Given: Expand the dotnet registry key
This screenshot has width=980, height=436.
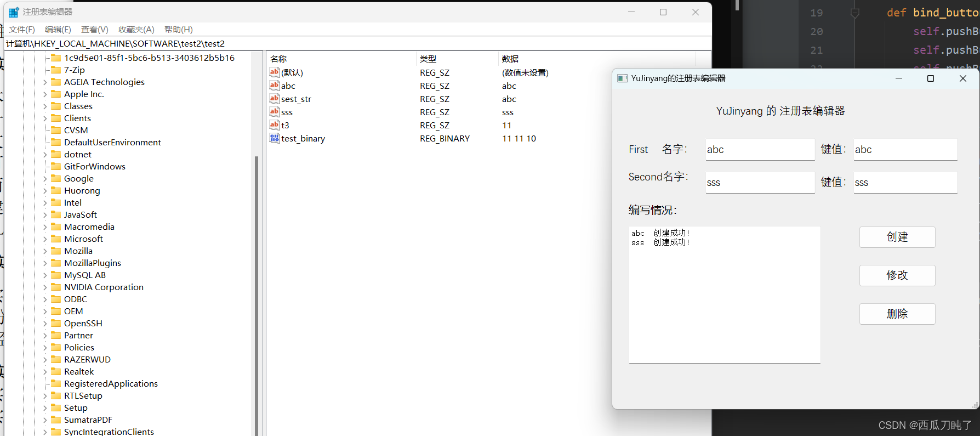Looking at the screenshot, I should point(45,155).
